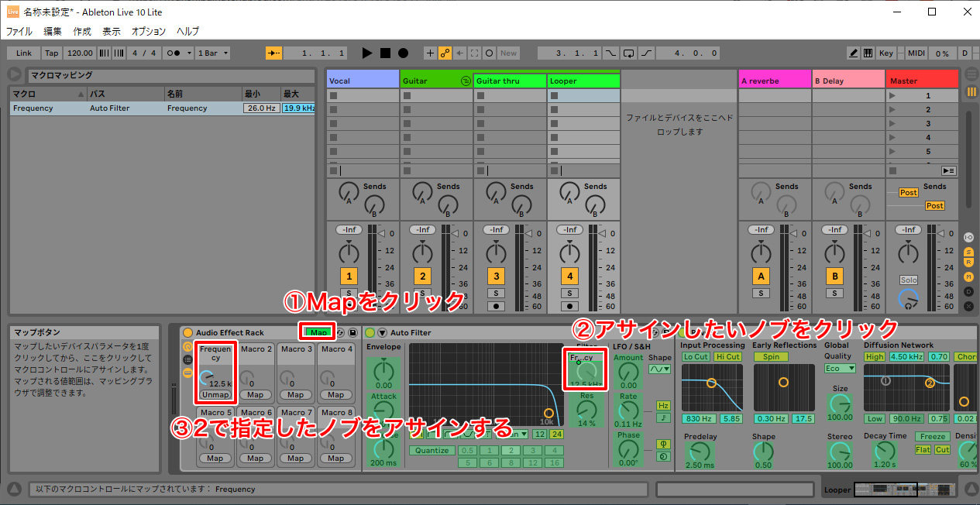Screen dimensions: 980x505
Task: Click the Master track Preview volume knob
Action: click(908, 297)
